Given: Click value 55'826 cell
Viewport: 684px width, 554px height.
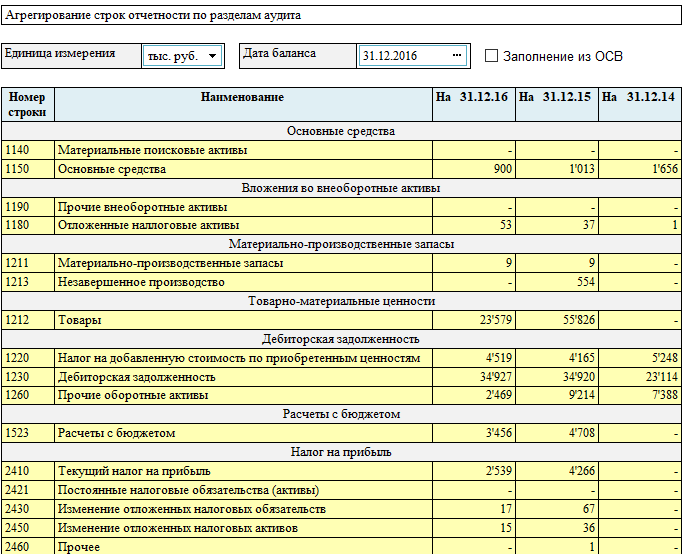Looking at the screenshot, I should pyautogui.click(x=557, y=320).
